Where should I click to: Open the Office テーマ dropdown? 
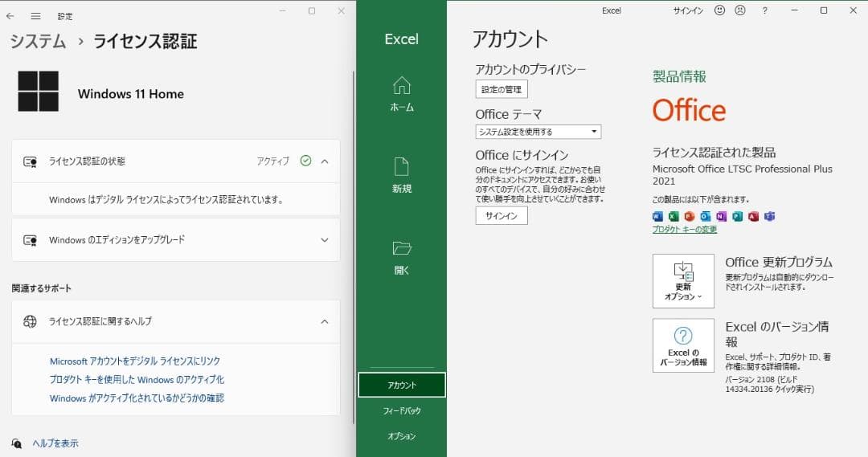click(538, 132)
